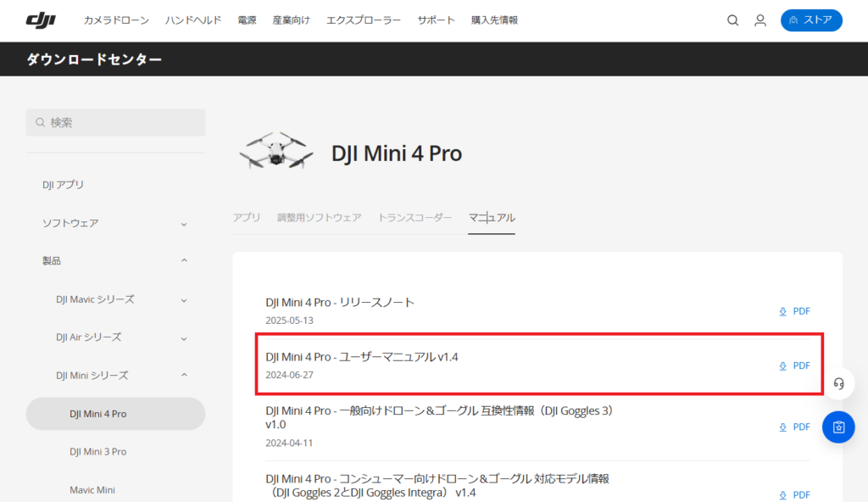
Task: Open the サポート menu
Action: coord(437,20)
